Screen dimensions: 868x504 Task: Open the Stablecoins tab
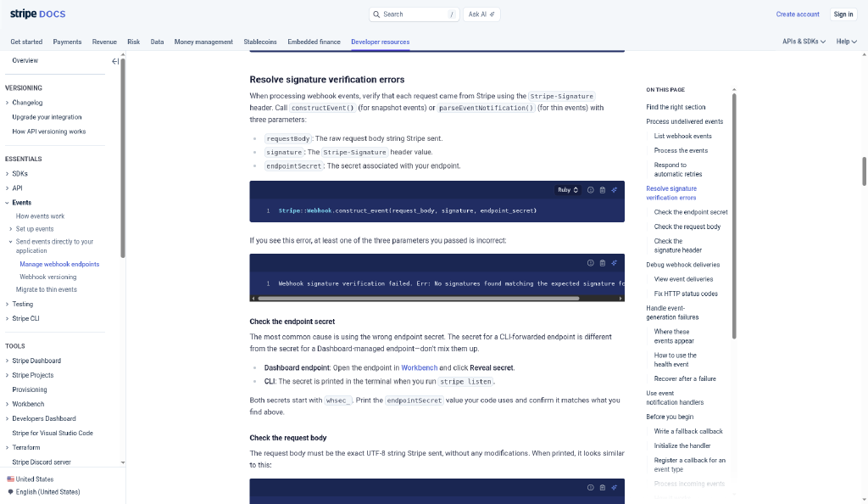(260, 42)
